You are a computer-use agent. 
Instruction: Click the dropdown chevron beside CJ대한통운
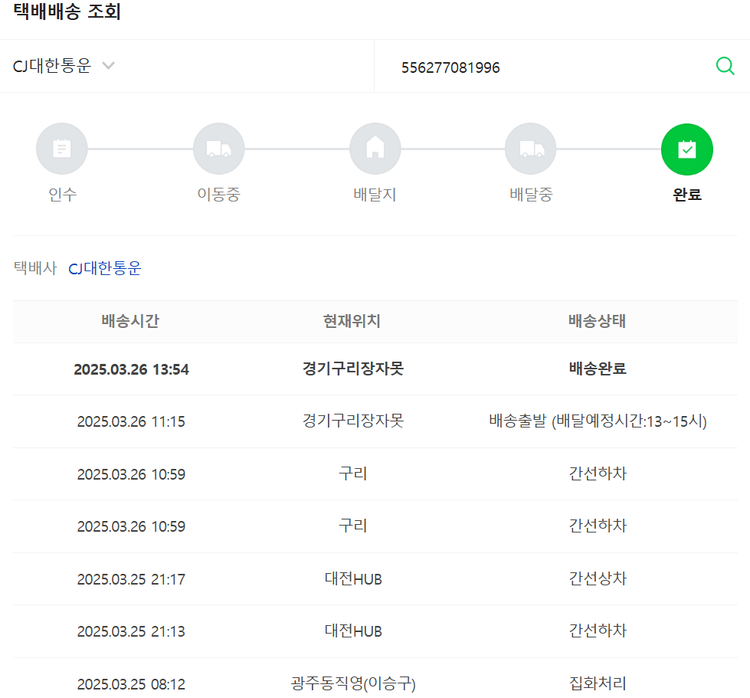point(108,66)
